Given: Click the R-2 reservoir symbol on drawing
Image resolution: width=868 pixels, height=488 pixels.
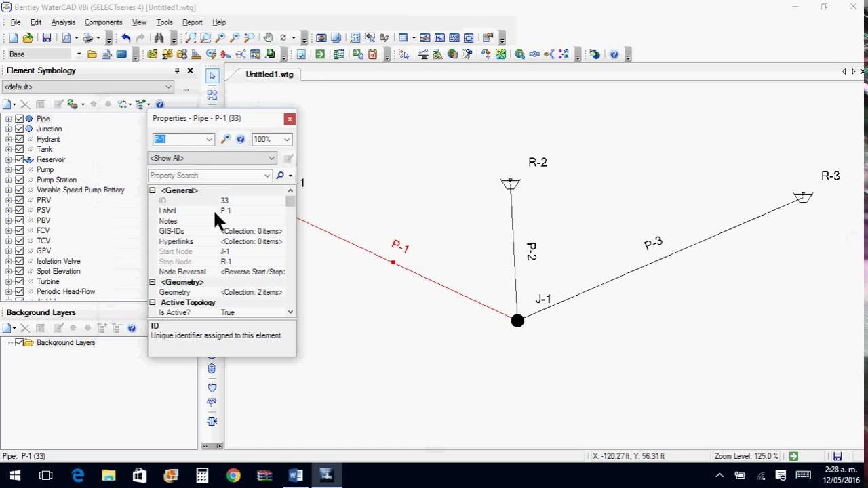Looking at the screenshot, I should point(510,184).
